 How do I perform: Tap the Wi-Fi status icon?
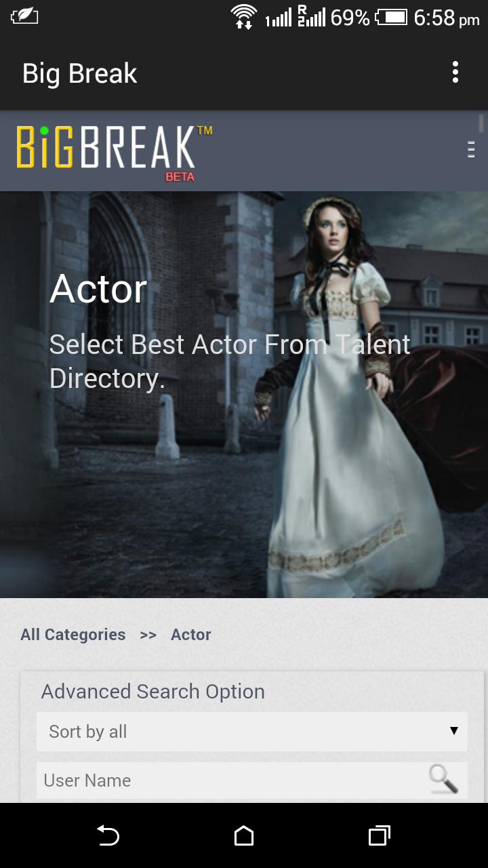[x=244, y=16]
